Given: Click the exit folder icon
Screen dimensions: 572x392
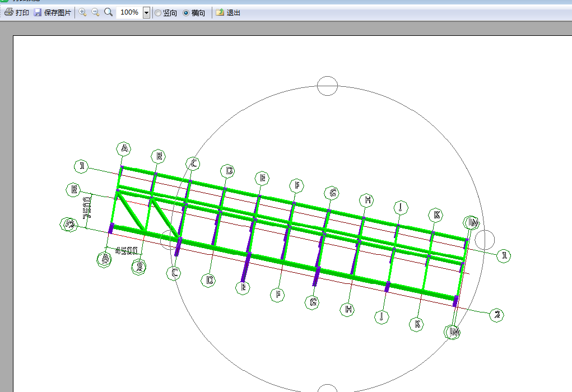Looking at the screenshot, I should pos(220,12).
